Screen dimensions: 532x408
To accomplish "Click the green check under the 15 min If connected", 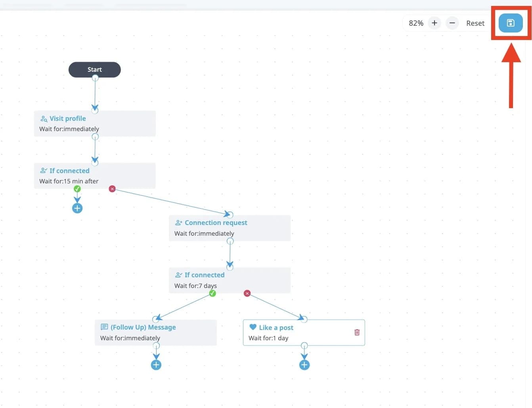I will pyautogui.click(x=77, y=189).
